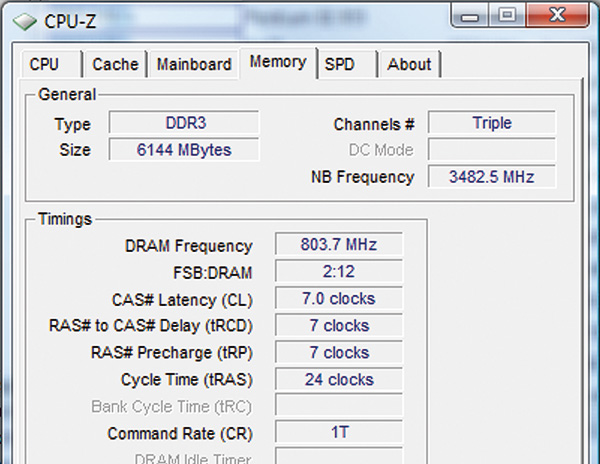Click the RAS# Precharge (tRP) label
Viewport: 600px width, 464px height.
(172, 353)
